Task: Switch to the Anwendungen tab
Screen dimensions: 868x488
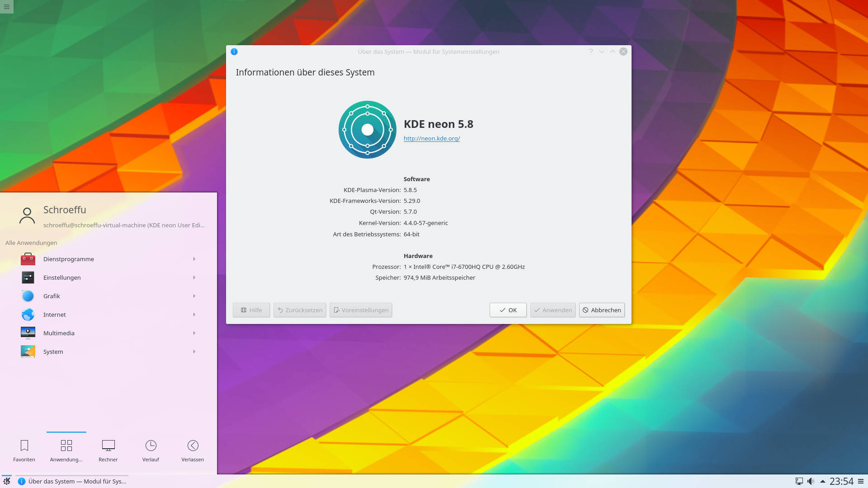Action: coord(66,451)
